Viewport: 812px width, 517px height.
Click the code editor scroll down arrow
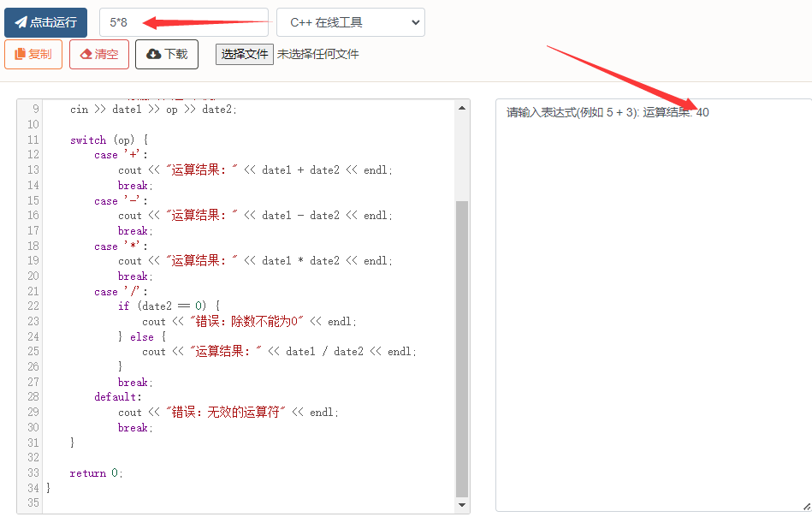point(462,504)
